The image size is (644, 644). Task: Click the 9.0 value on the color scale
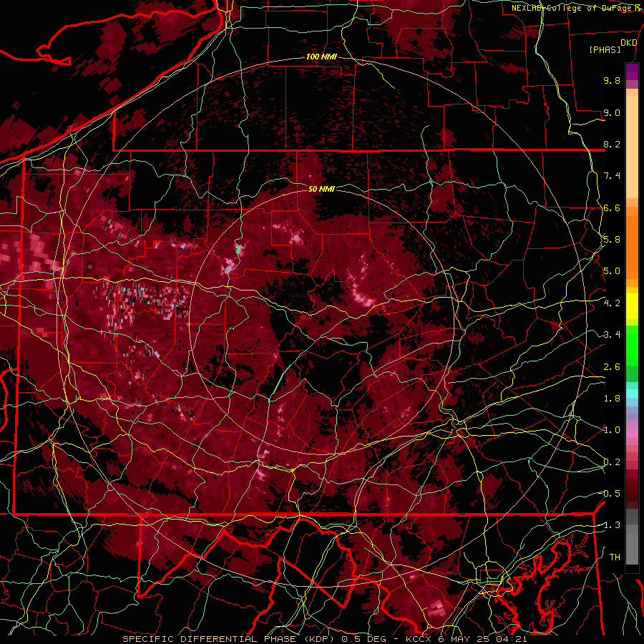coord(612,112)
